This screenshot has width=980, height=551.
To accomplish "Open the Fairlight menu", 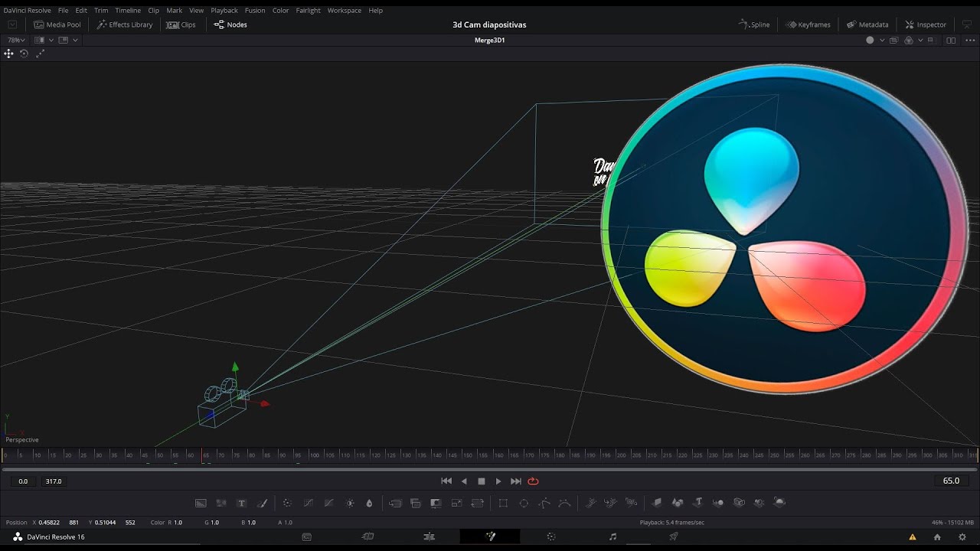I will (x=309, y=11).
